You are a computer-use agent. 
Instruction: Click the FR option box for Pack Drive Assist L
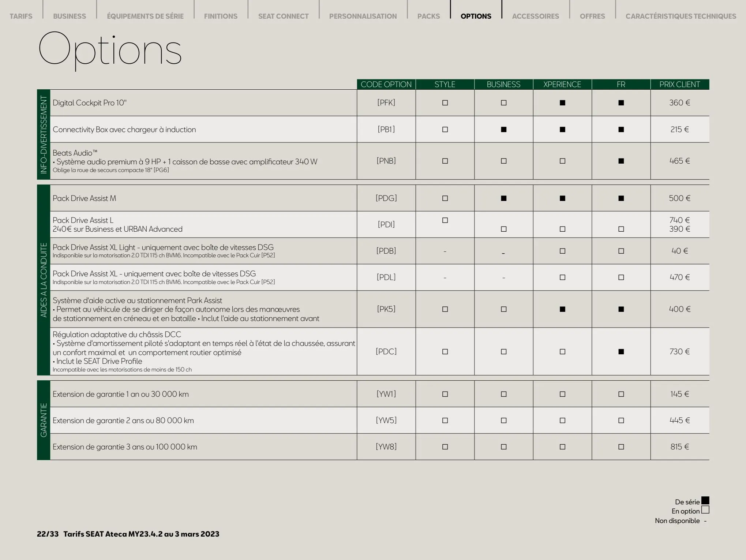(x=621, y=229)
